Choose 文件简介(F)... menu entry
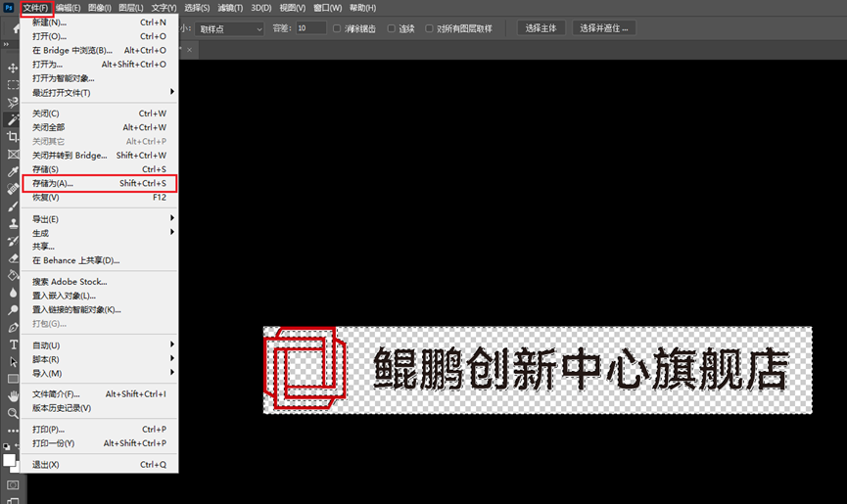 point(99,394)
